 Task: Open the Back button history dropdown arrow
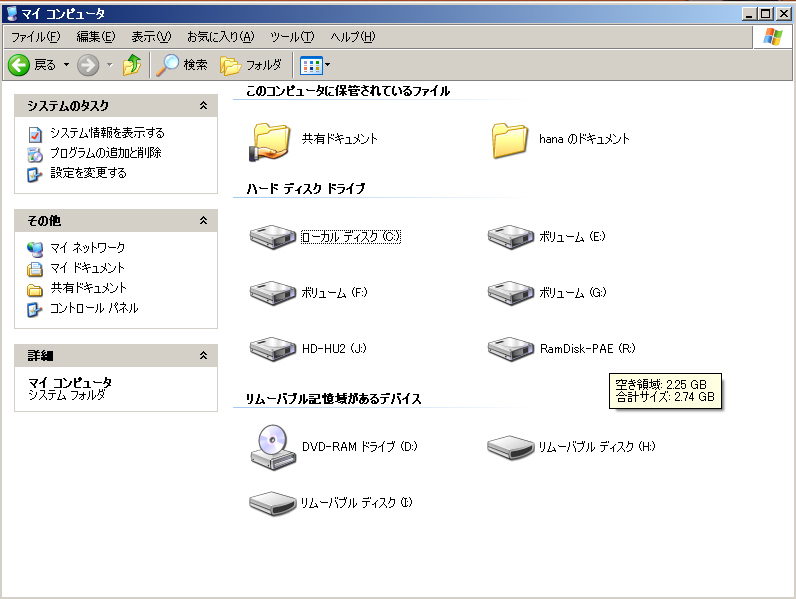click(x=66, y=65)
